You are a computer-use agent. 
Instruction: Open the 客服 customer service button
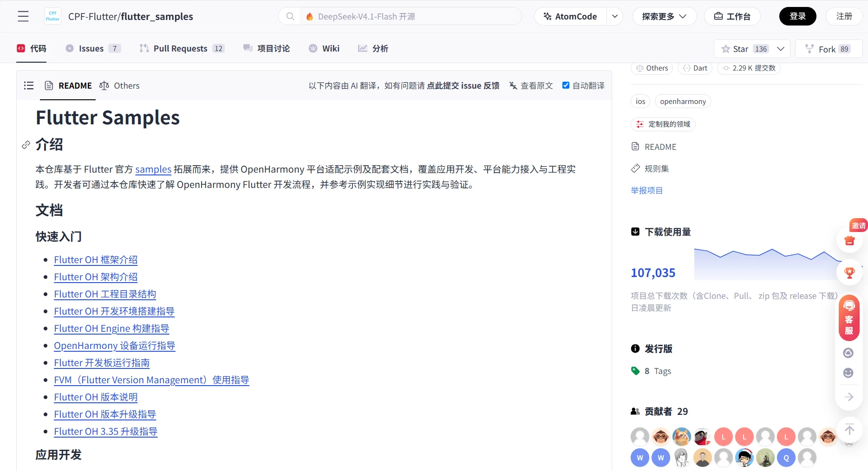click(x=849, y=318)
